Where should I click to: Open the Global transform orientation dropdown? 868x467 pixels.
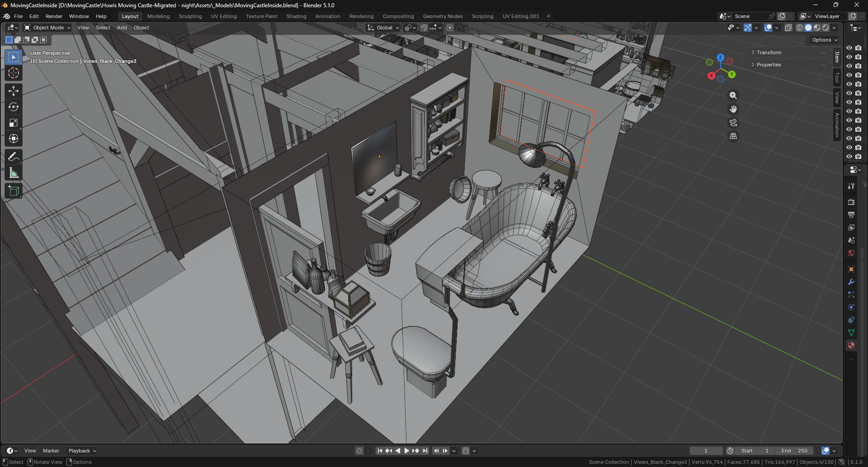click(383, 28)
